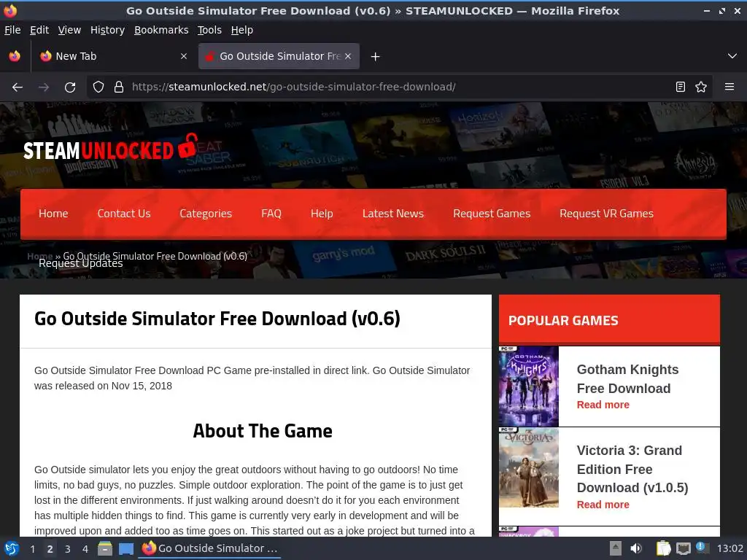The width and height of the screenshot is (747, 560).
Task: Switch to workspace 4
Action: [x=85, y=549]
